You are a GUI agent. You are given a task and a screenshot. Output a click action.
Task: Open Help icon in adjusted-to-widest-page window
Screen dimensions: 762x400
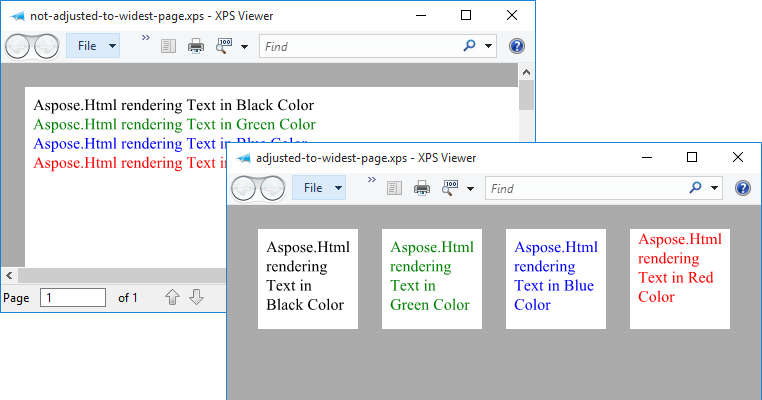pyautogui.click(x=743, y=188)
